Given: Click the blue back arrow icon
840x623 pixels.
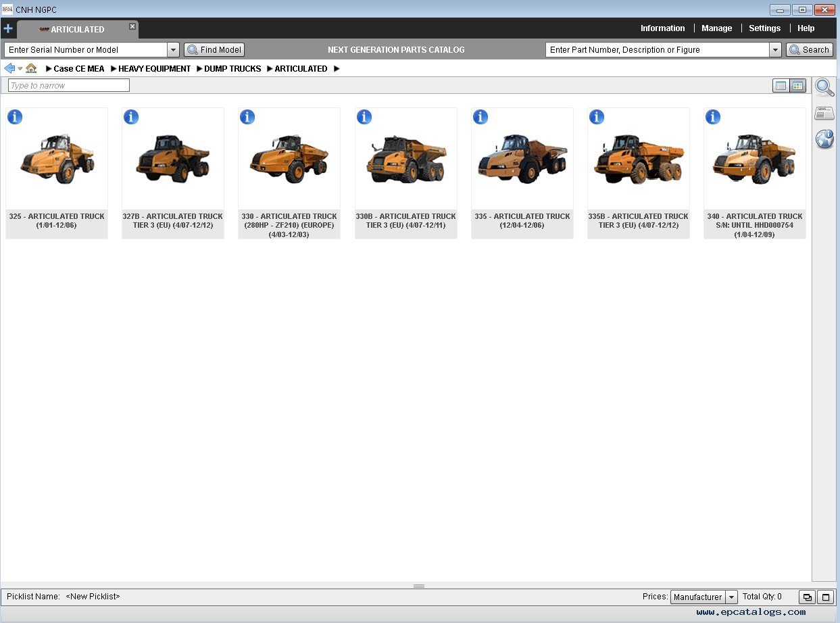Looking at the screenshot, I should [x=9, y=68].
